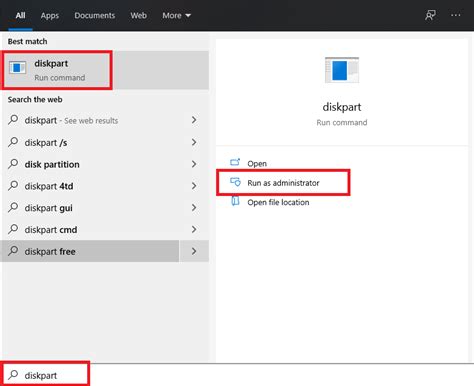Image resolution: width=474 pixels, height=386 pixels.
Task: Click the Open action icon
Action: point(235,162)
